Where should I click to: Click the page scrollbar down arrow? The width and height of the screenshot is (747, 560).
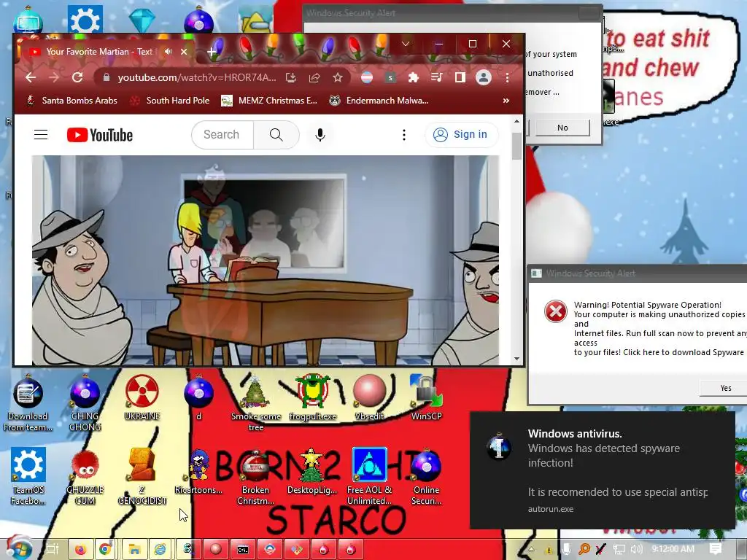click(x=517, y=359)
